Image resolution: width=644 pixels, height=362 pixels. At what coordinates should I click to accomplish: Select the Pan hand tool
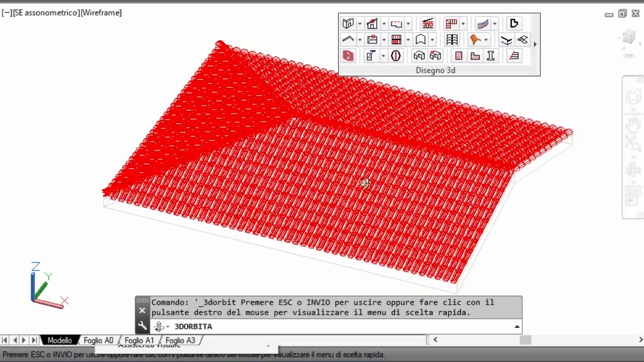coord(633,124)
